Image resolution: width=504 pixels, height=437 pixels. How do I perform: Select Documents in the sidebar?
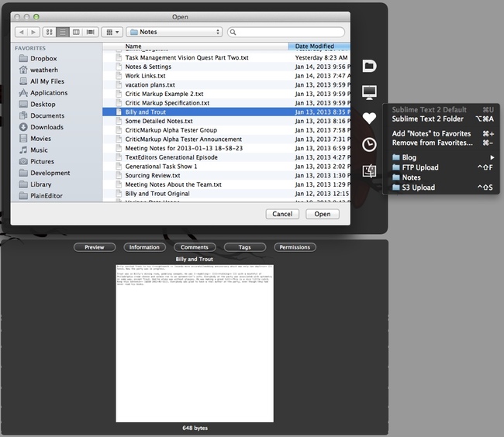[42, 115]
